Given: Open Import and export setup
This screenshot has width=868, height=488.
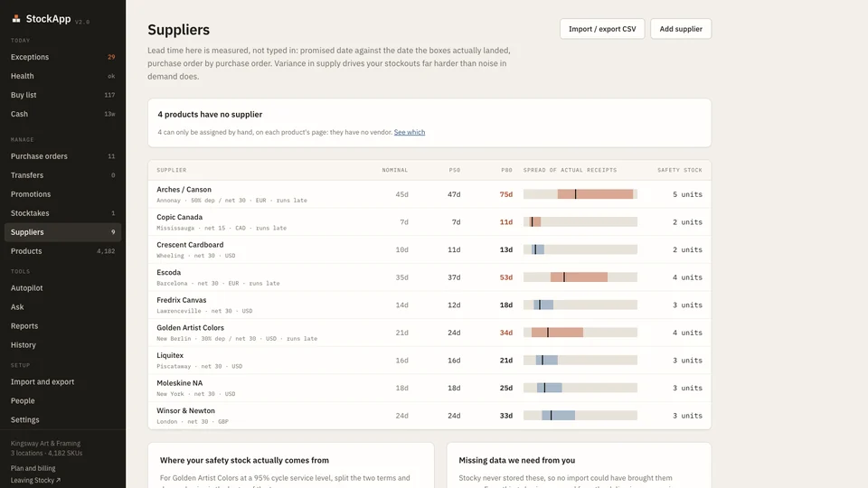Looking at the screenshot, I should [62, 381].
